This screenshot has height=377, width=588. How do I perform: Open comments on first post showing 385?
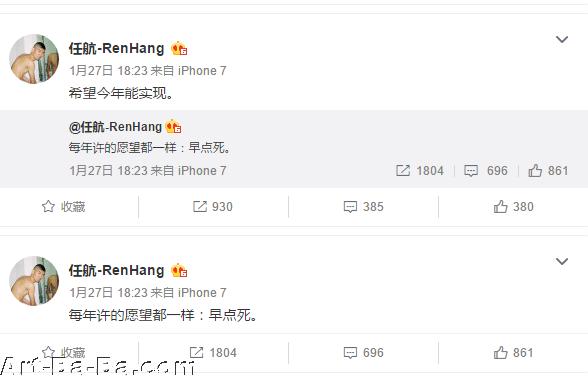[x=363, y=207]
